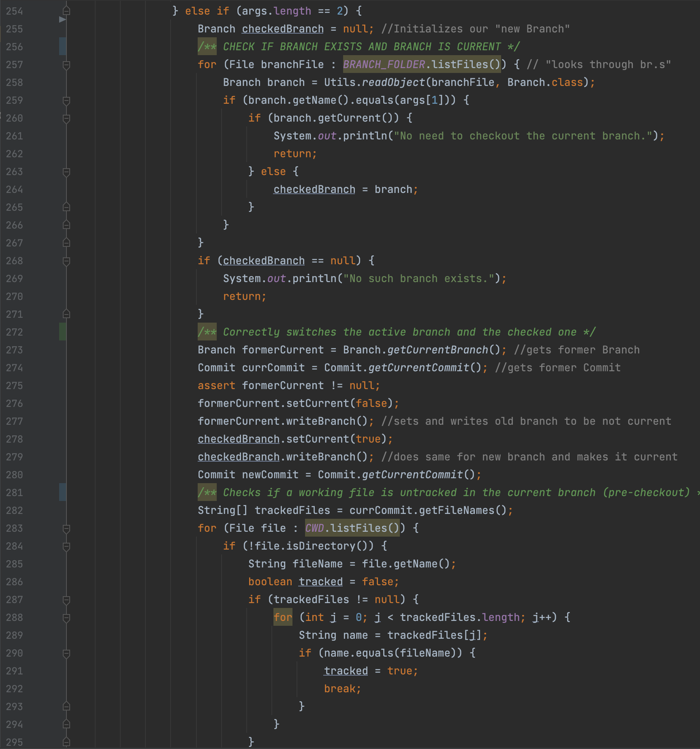The image size is (700, 749).
Task: Click line number 275 in the gutter
Action: pyautogui.click(x=15, y=385)
